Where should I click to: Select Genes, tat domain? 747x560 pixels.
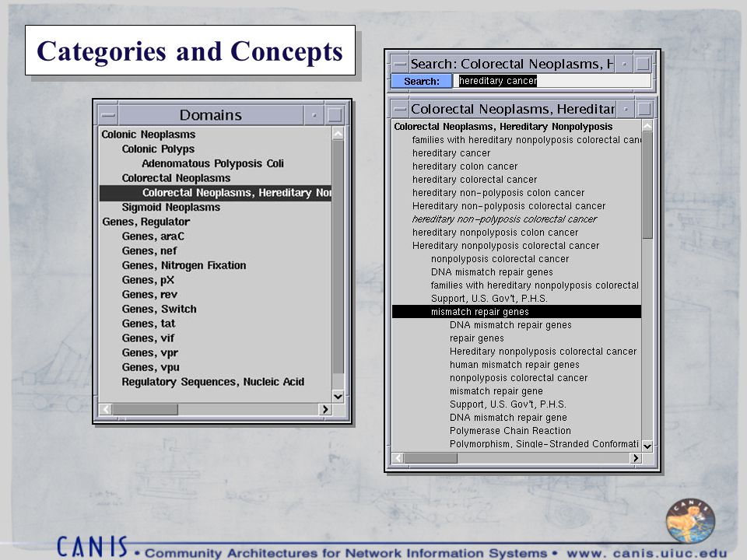[148, 324]
